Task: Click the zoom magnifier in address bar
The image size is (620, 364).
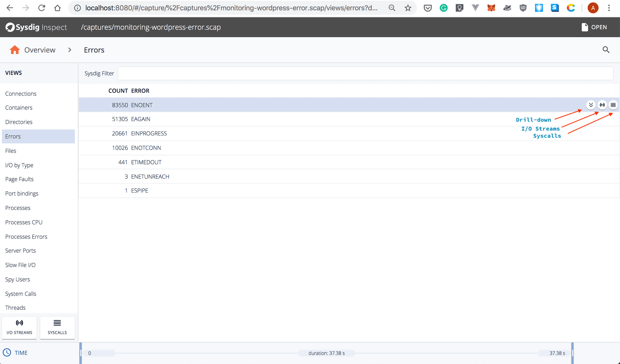Action: pos(392,8)
